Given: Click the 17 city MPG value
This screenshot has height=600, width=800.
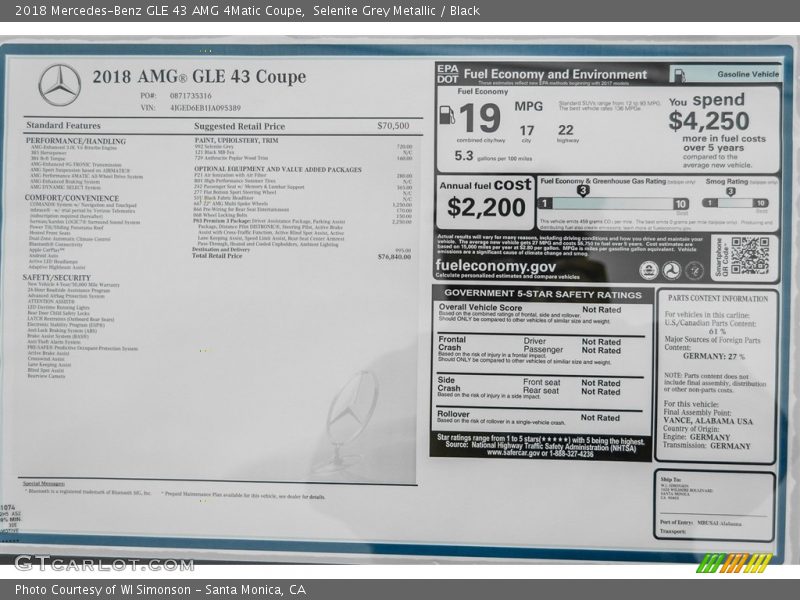Looking at the screenshot, I should 527,131.
